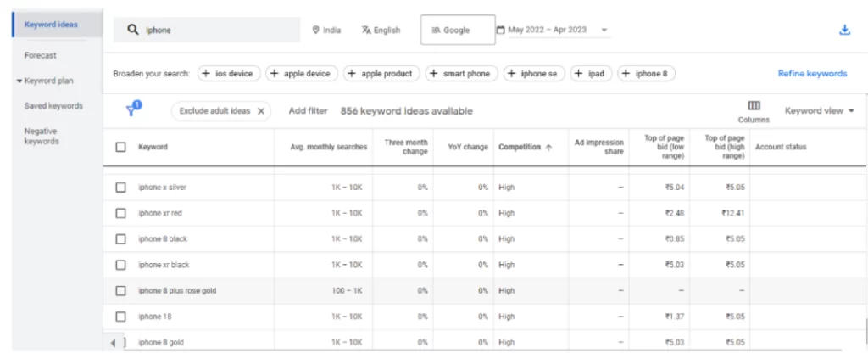Click the India location pin icon

pos(316,30)
